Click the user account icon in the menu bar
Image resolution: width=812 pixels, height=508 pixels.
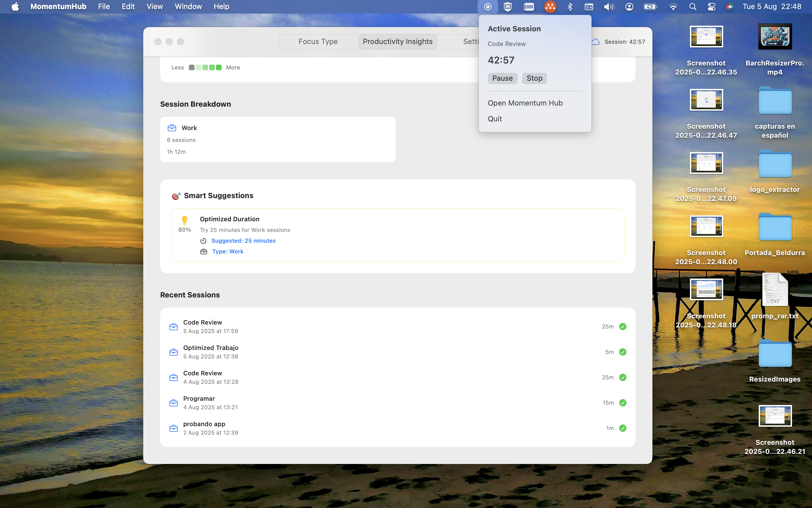pos(629,7)
